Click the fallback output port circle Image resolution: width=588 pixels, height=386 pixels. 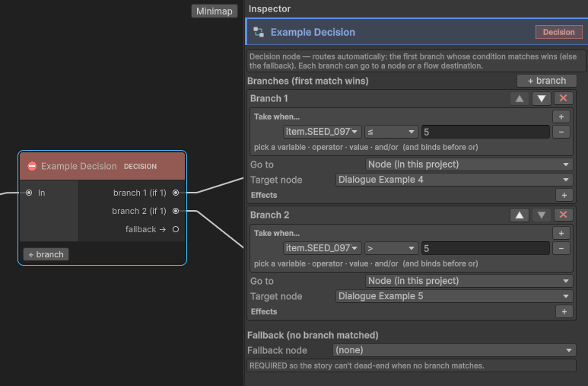[x=176, y=229]
